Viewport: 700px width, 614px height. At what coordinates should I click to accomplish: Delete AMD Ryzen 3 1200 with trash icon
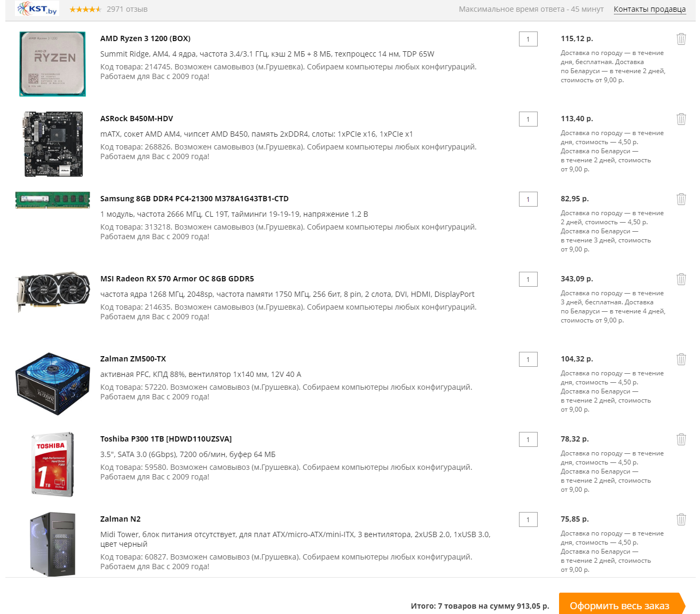[681, 39]
